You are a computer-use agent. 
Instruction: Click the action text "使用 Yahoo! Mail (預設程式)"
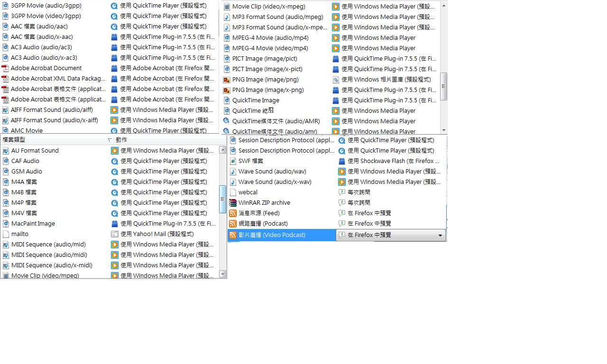click(x=157, y=234)
